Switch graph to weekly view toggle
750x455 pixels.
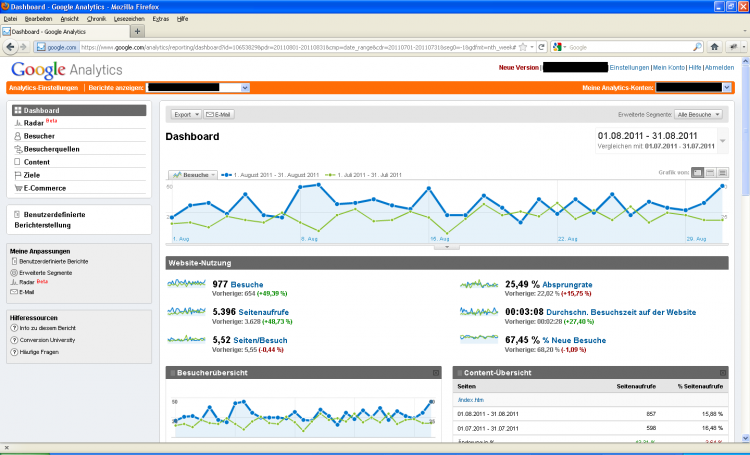[x=710, y=173]
